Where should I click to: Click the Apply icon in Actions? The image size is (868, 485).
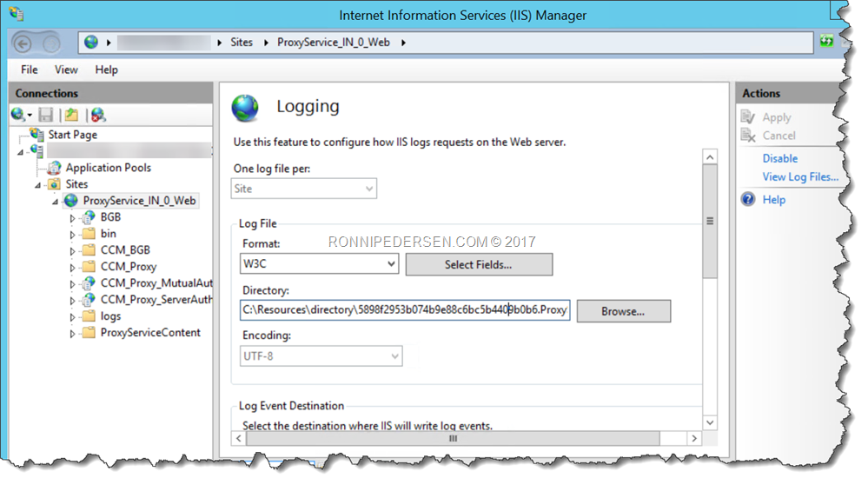click(748, 116)
